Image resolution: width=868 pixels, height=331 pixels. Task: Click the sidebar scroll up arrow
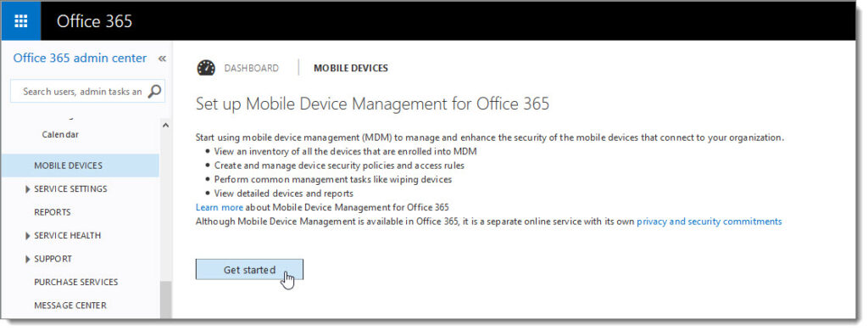coord(165,126)
